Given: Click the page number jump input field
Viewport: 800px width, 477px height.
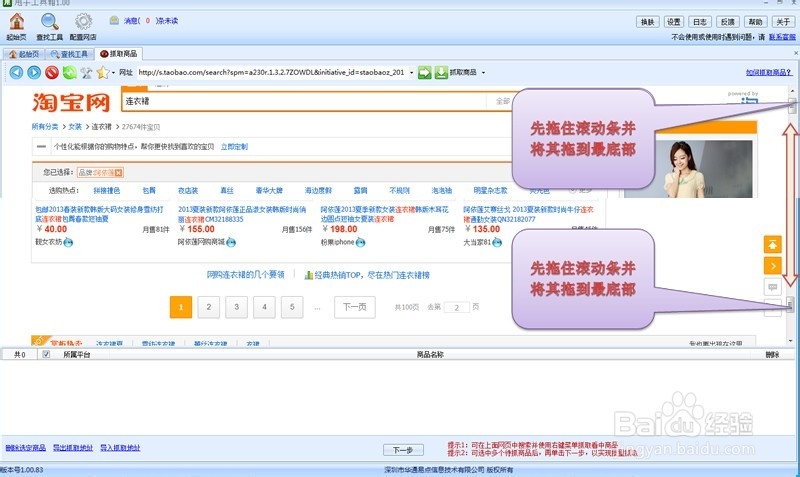Looking at the screenshot, I should 457,307.
